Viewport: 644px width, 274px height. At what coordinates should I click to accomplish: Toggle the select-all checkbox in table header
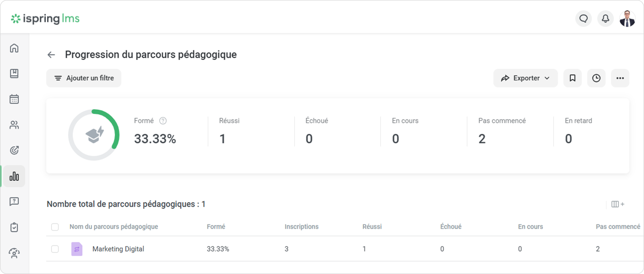point(55,227)
